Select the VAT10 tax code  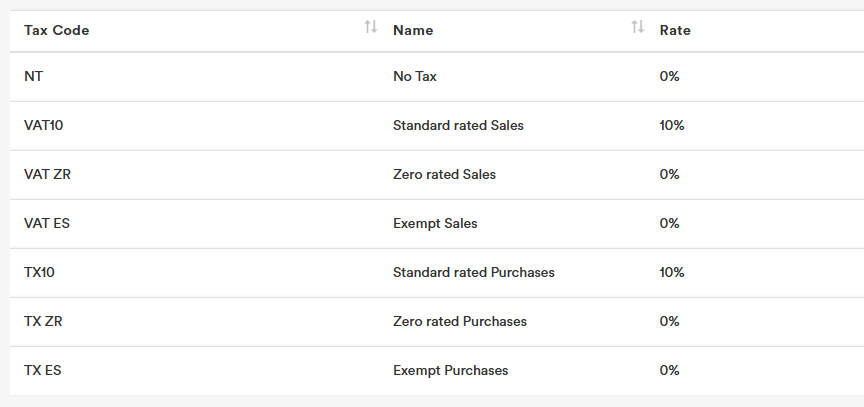[x=44, y=126]
